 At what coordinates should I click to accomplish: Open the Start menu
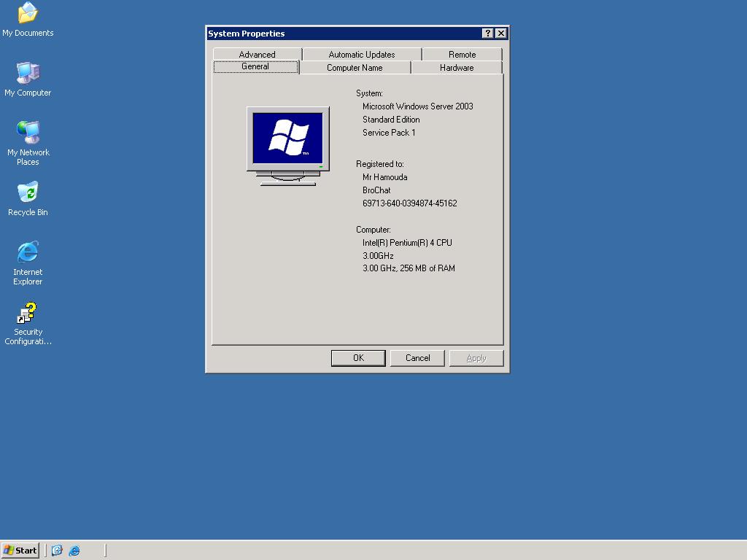[x=20, y=551]
